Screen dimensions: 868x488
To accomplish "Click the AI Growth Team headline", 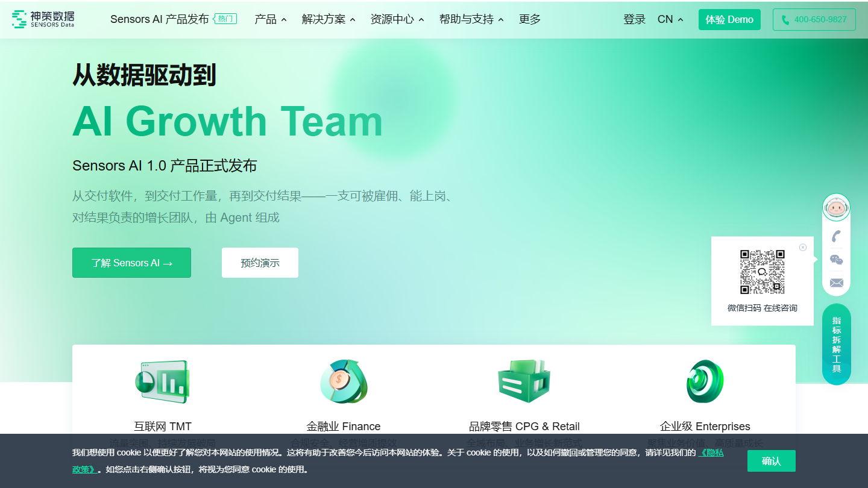I will (228, 121).
